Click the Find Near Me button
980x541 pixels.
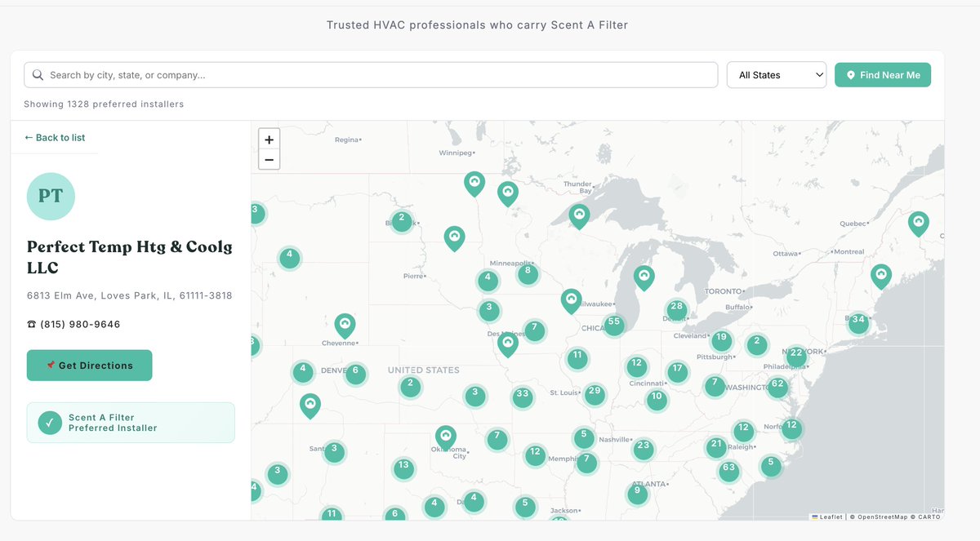tap(883, 75)
